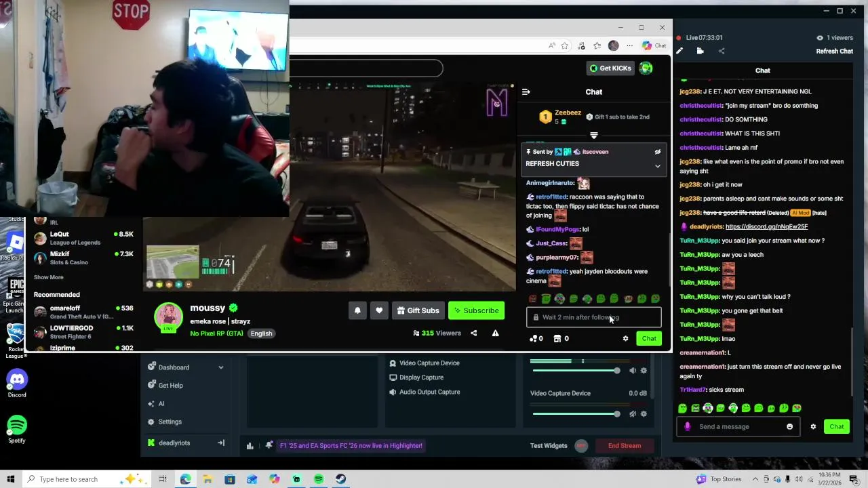
Task: Click the Subscribe button
Action: pos(476,310)
